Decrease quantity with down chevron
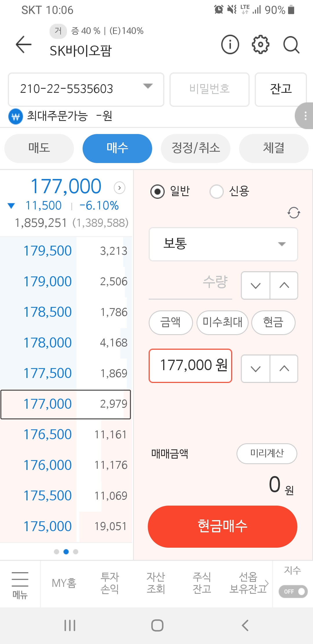 [255, 285]
